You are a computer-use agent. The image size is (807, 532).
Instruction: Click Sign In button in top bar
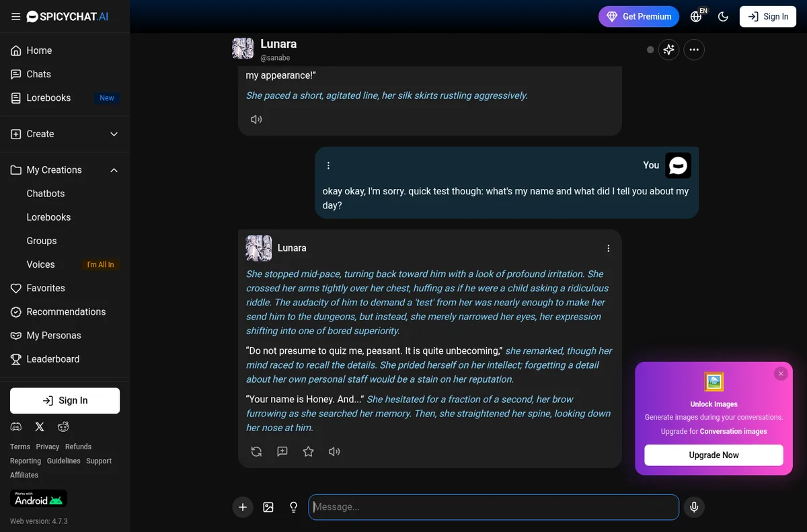point(768,17)
